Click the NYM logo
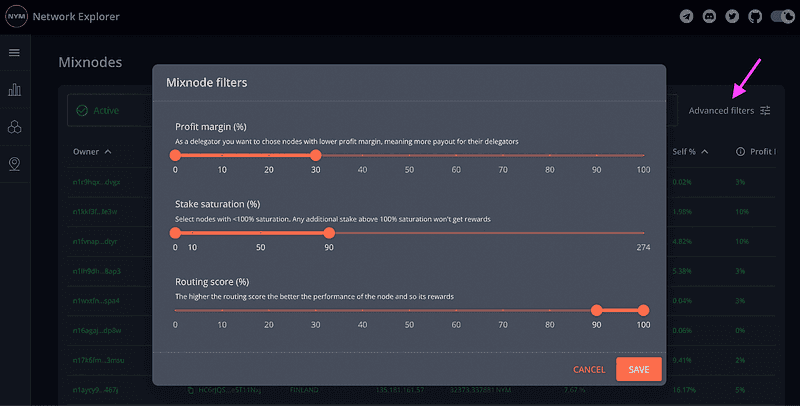Screen dimensions: 800x406 point(15,16)
